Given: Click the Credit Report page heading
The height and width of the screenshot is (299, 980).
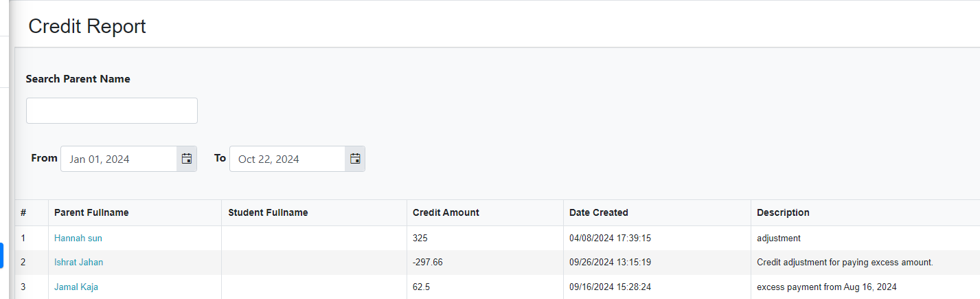Looking at the screenshot, I should pos(87,26).
